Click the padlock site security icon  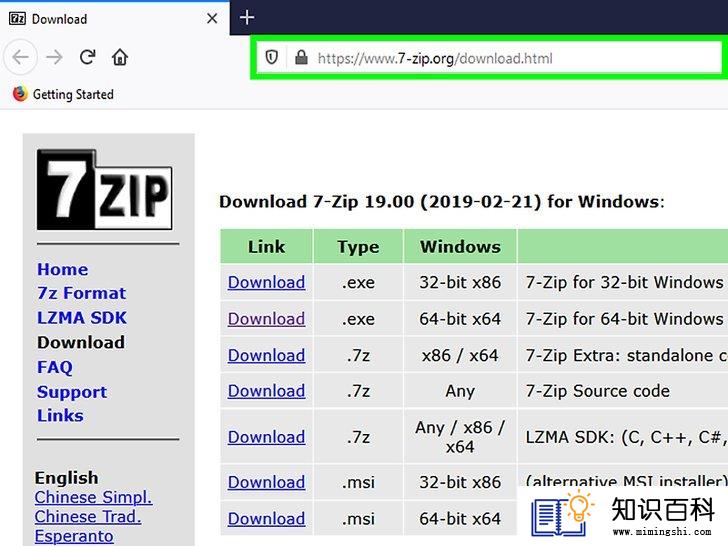301,58
